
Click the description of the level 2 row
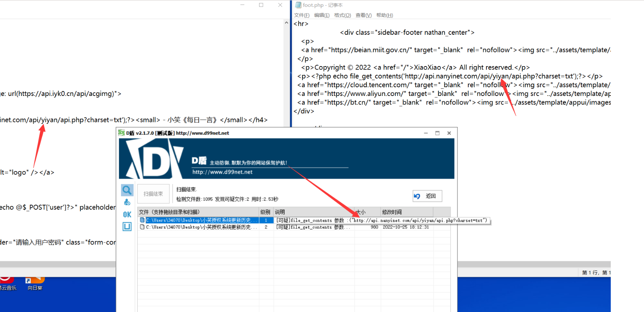pos(314,227)
